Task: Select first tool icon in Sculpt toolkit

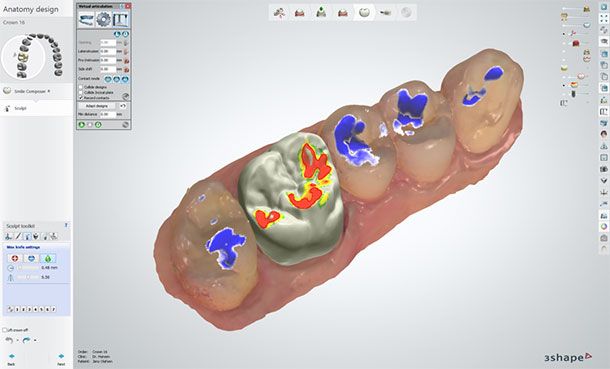Action: pyautogui.click(x=8, y=236)
